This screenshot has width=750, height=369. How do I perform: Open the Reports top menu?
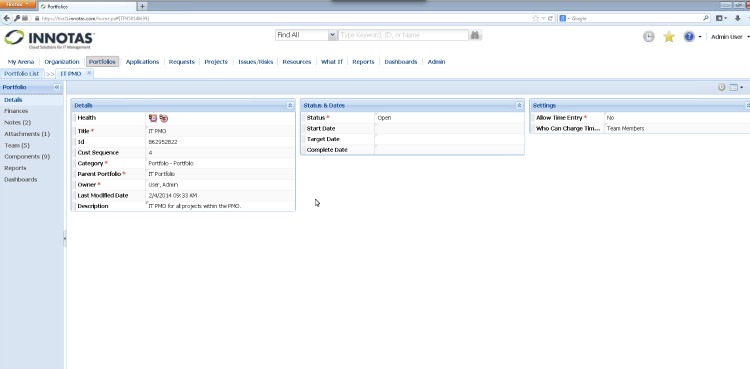(x=364, y=62)
